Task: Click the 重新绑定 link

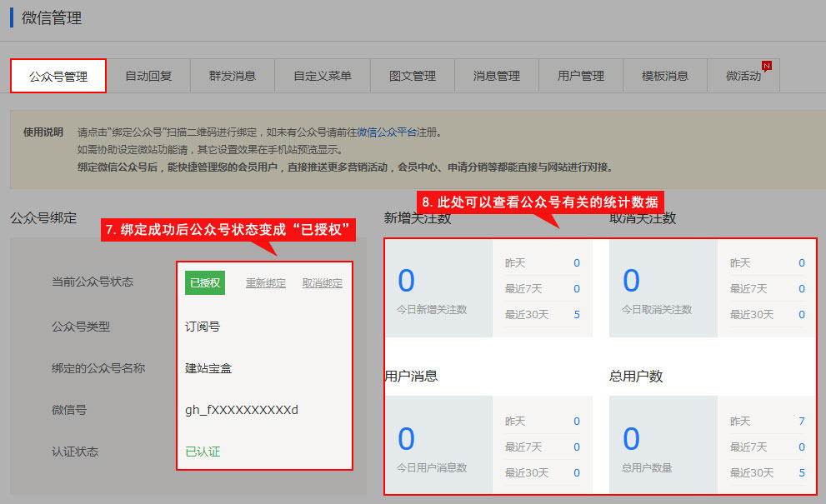Action: pyautogui.click(x=266, y=283)
